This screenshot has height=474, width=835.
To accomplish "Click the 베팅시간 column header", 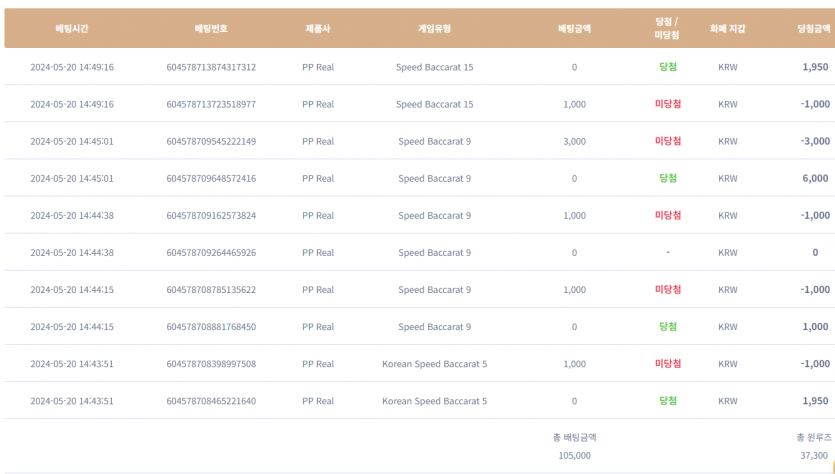I will point(72,29).
